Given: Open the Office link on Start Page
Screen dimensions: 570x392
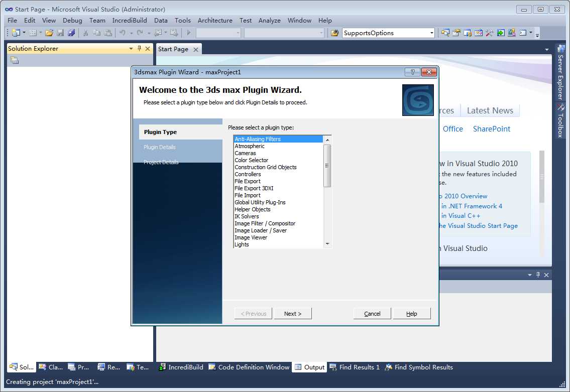Looking at the screenshot, I should pyautogui.click(x=452, y=128).
